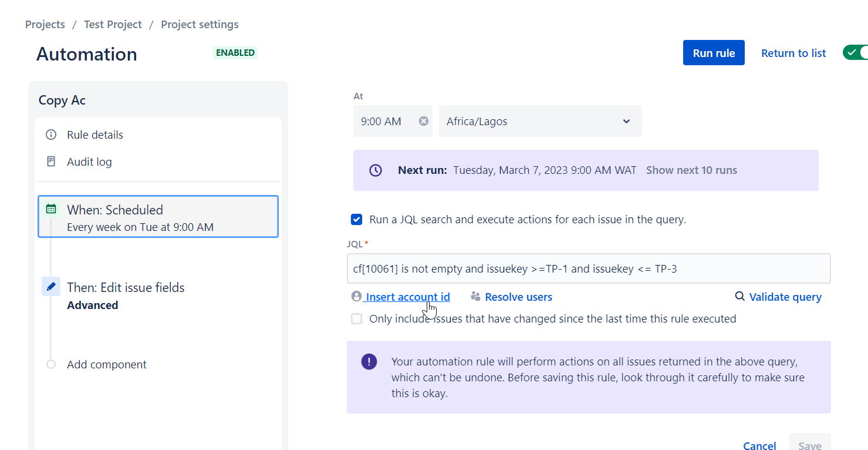This screenshot has width=868, height=450.
Task: Select Add component in rule chain
Action: (106, 364)
